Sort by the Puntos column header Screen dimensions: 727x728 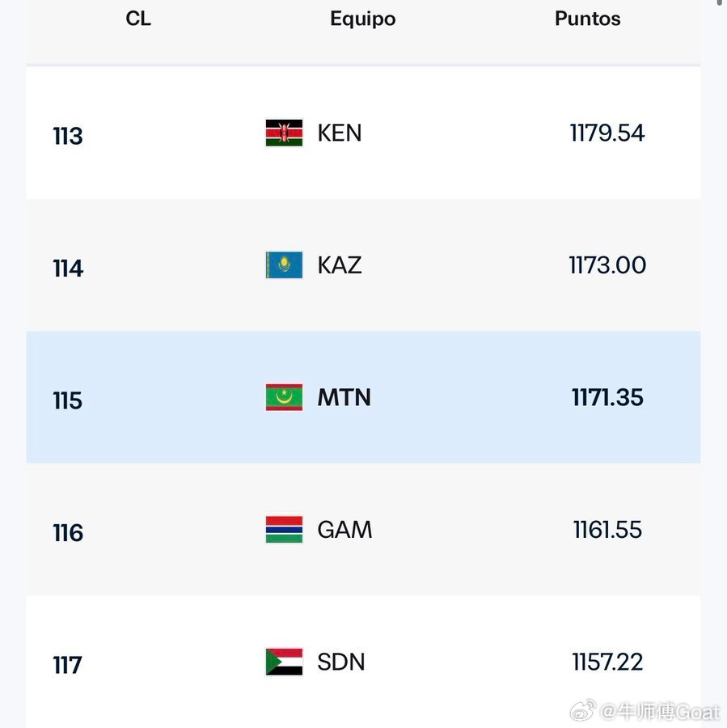tap(587, 19)
